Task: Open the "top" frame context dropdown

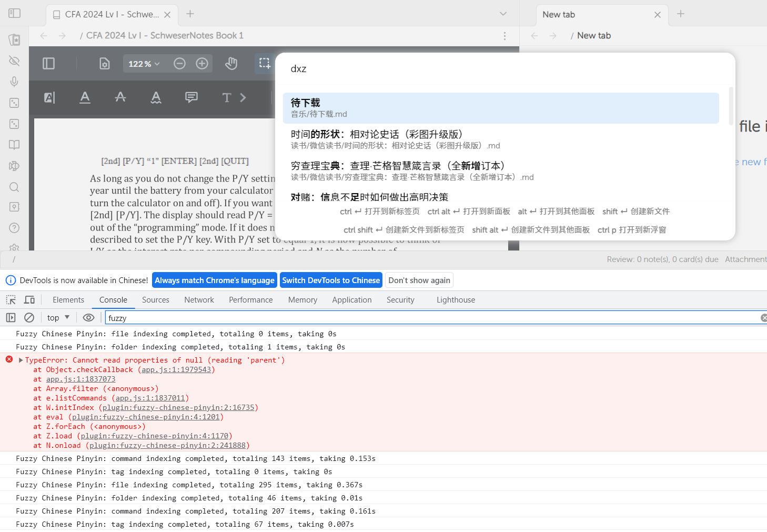Action: (57, 317)
